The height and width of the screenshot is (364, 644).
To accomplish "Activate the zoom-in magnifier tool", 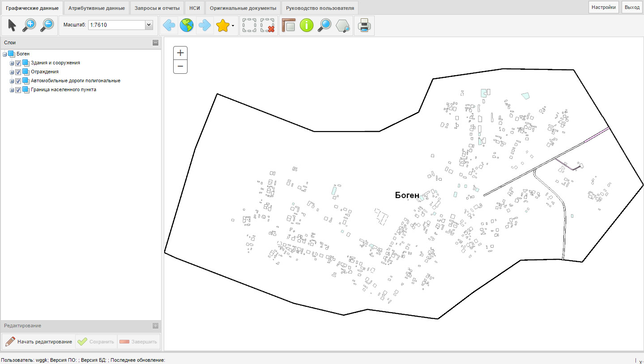I will tap(29, 25).
